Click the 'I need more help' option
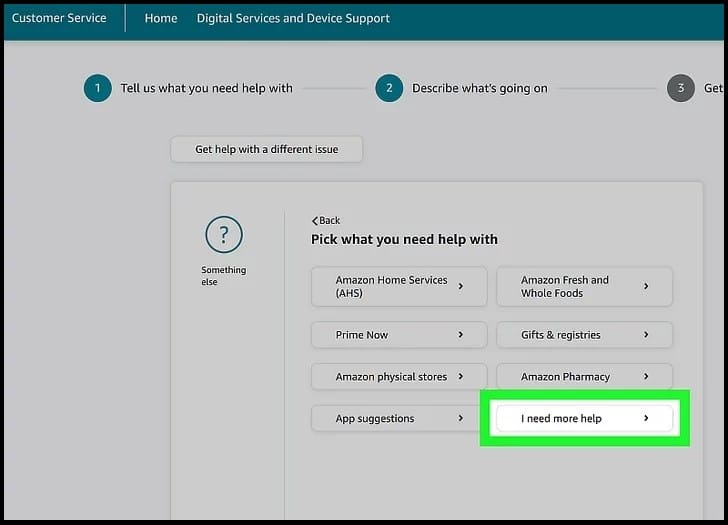This screenshot has height=525, width=728. [585, 418]
